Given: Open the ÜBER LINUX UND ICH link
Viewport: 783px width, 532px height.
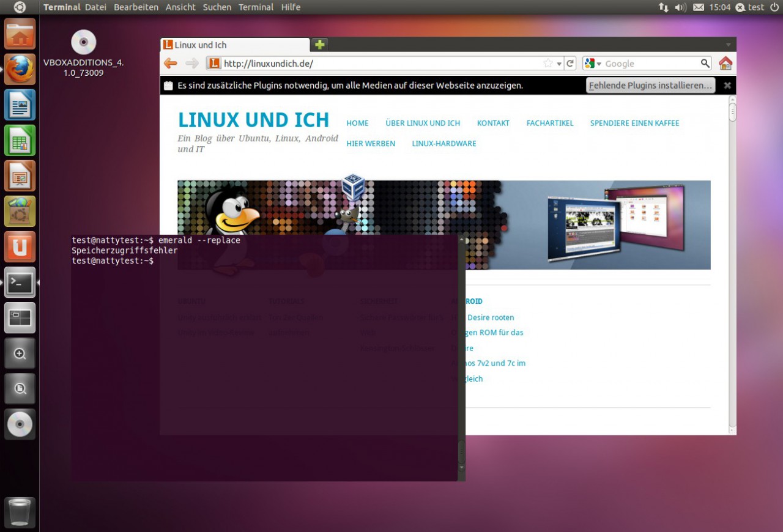Looking at the screenshot, I should pos(423,123).
